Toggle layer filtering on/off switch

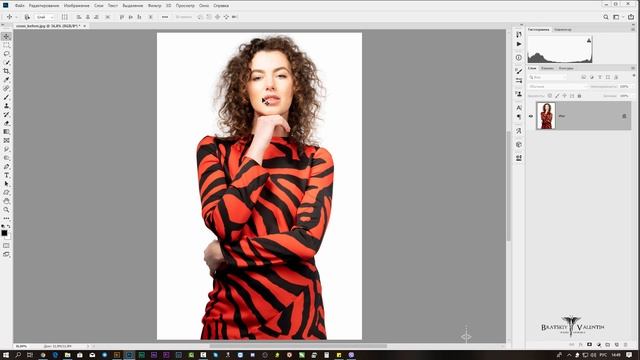click(x=634, y=76)
